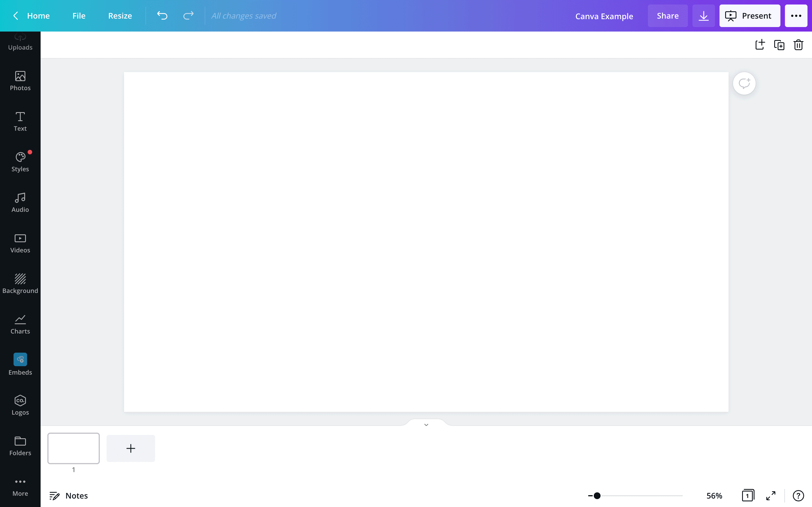Viewport: 812px width, 507px height.
Task: Enter fullscreen mode
Action: coord(771,496)
